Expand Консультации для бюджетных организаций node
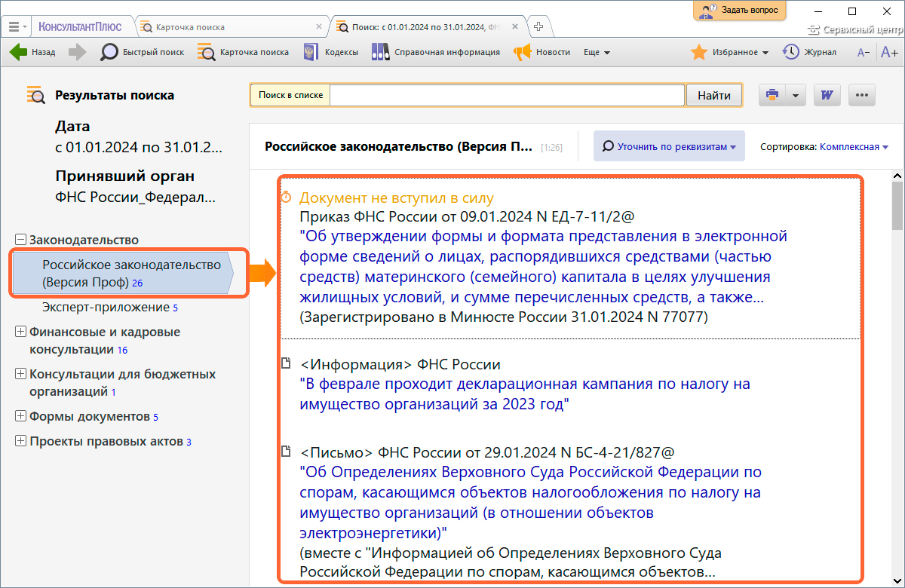Image resolution: width=905 pixels, height=588 pixels. coord(21,374)
